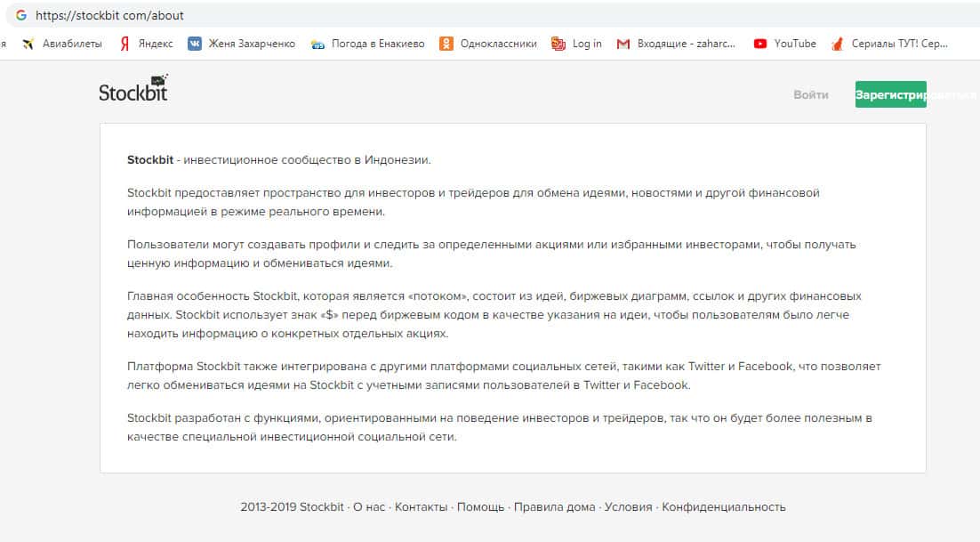Open the Конфиденциальность footer link
Image resolution: width=980 pixels, height=542 pixels.
[724, 507]
